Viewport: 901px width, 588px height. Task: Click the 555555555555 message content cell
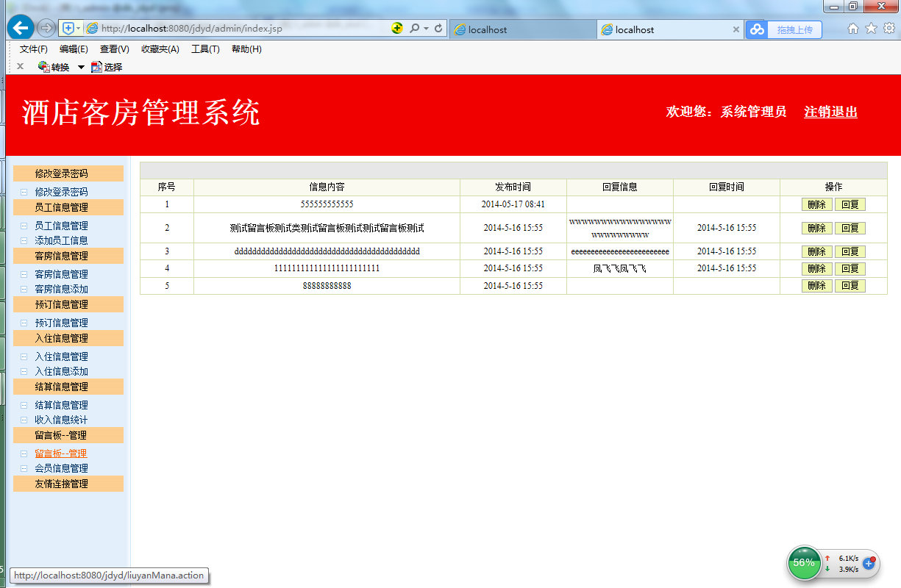[x=327, y=204]
